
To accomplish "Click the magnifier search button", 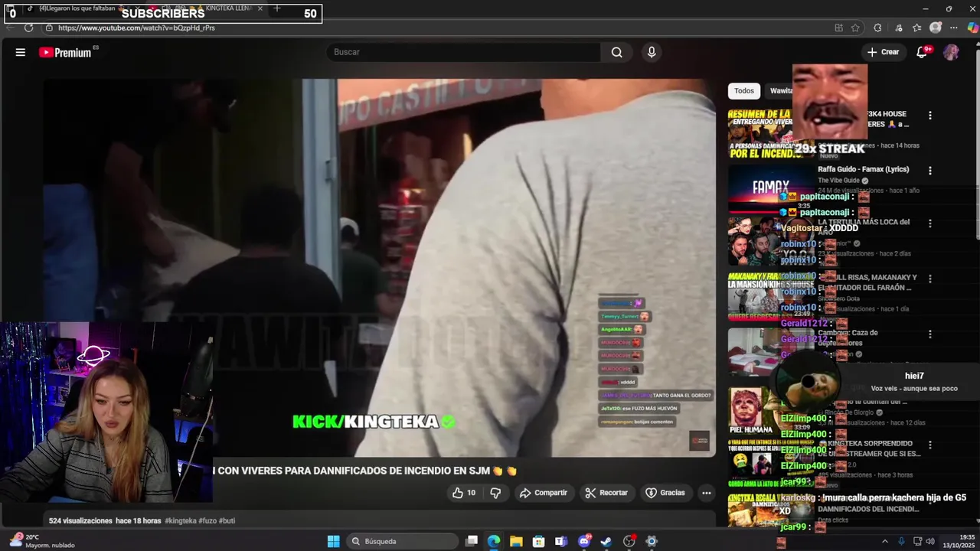I will (617, 52).
